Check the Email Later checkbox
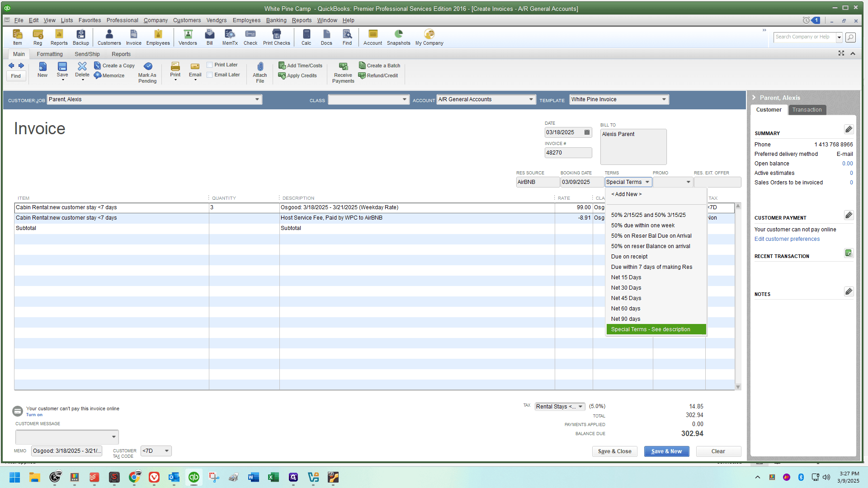This screenshot has height=488, width=868. [x=210, y=75]
